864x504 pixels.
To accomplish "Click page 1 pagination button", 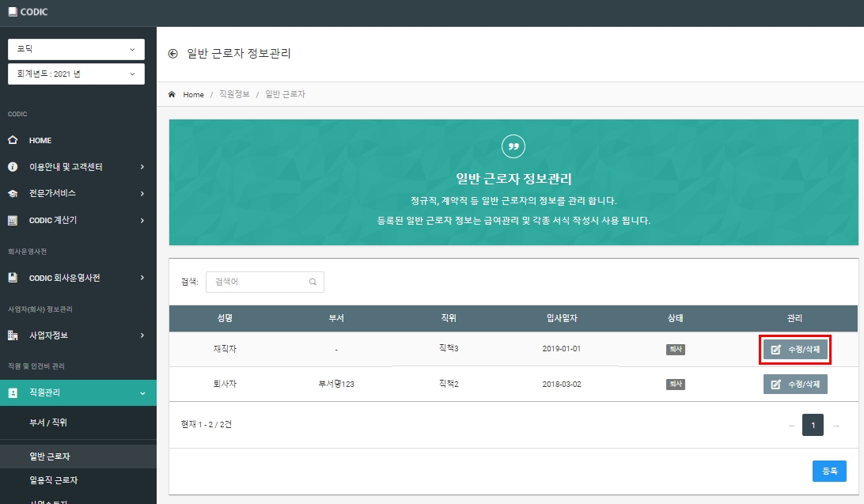I will coord(813,425).
